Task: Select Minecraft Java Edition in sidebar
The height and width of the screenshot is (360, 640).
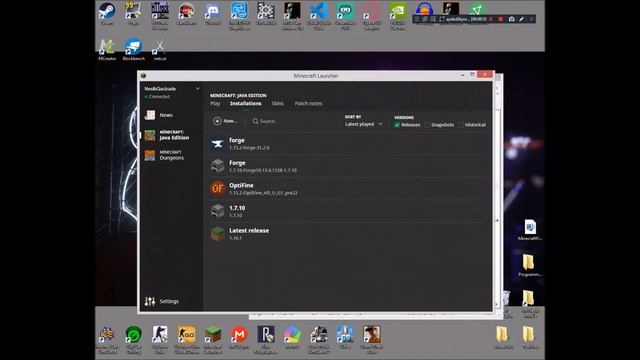Action: pyautogui.click(x=171, y=135)
